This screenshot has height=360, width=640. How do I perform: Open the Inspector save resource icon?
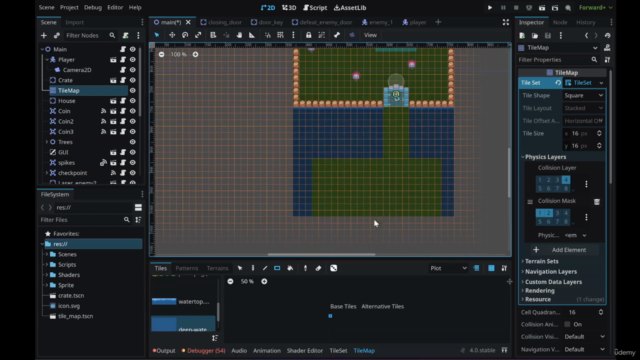[548, 36]
